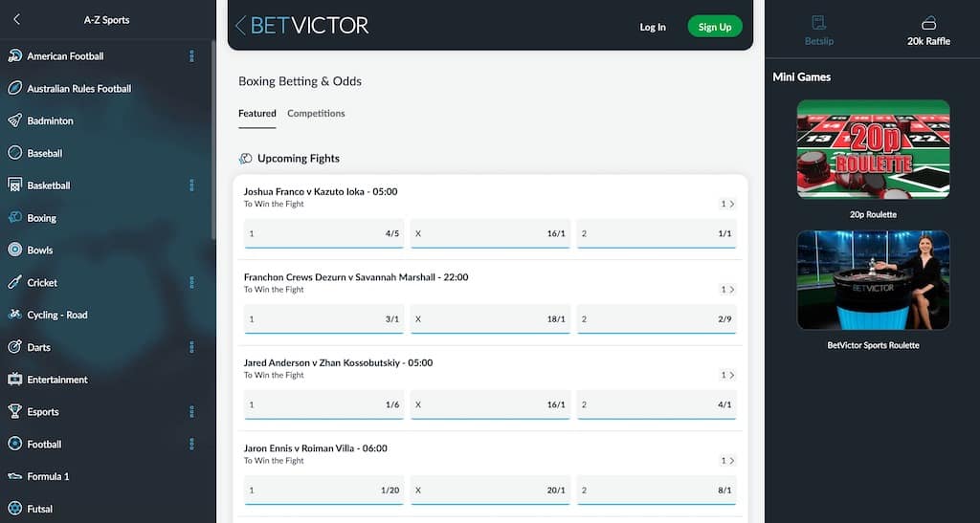This screenshot has width=980, height=523.
Task: Click the green Sign Up button
Action: (x=715, y=27)
